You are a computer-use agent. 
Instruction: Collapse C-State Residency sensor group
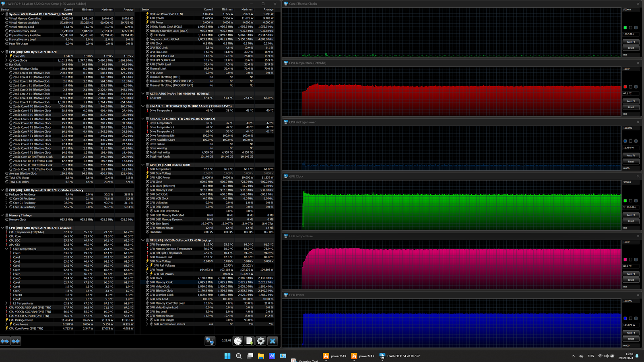point(2,190)
